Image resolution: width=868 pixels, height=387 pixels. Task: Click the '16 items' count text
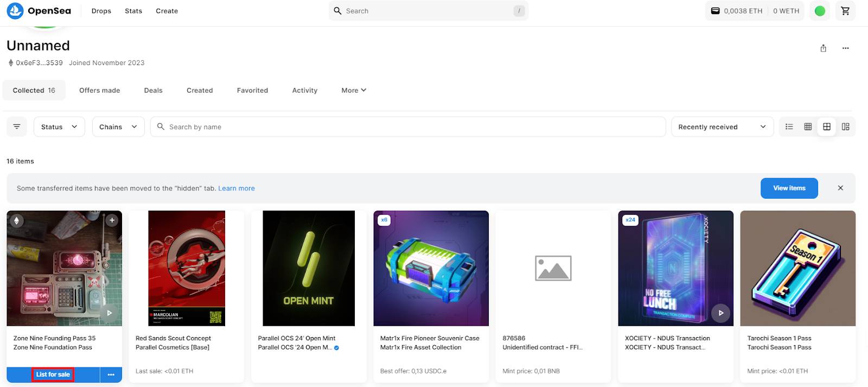click(20, 161)
